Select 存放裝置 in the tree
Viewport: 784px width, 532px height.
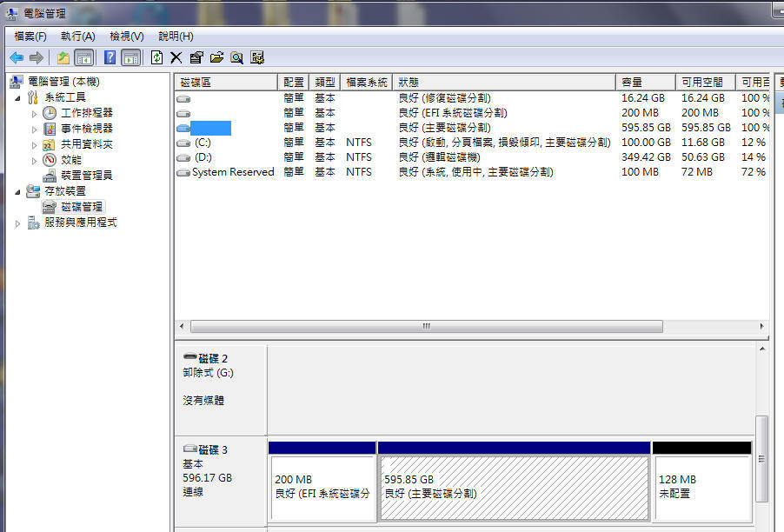click(x=65, y=191)
